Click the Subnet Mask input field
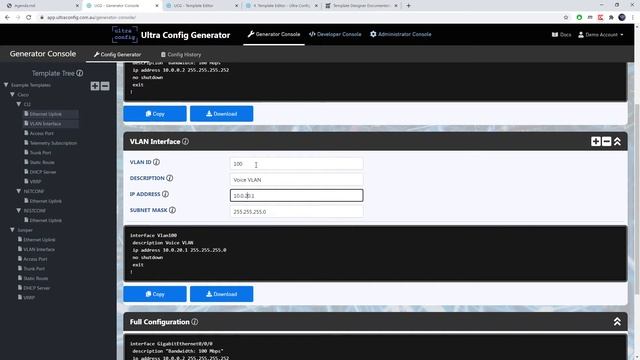Viewport: 640px width, 360px height. 296,211
